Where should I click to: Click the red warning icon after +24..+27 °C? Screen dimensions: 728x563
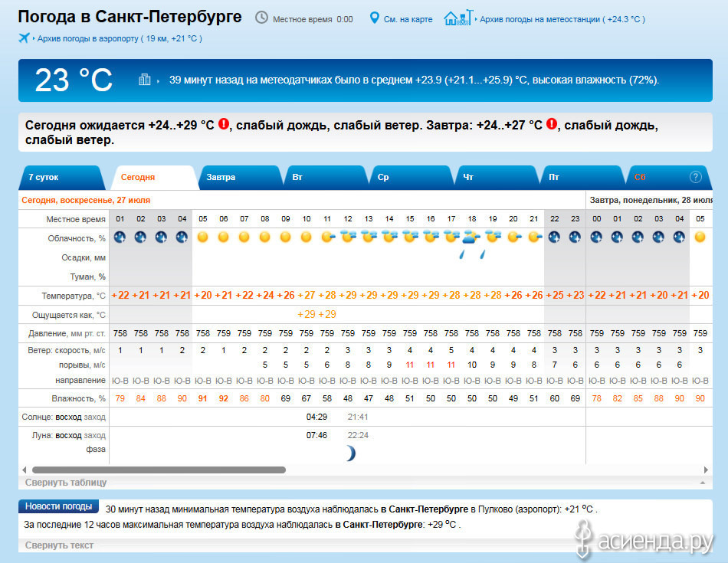tap(552, 124)
